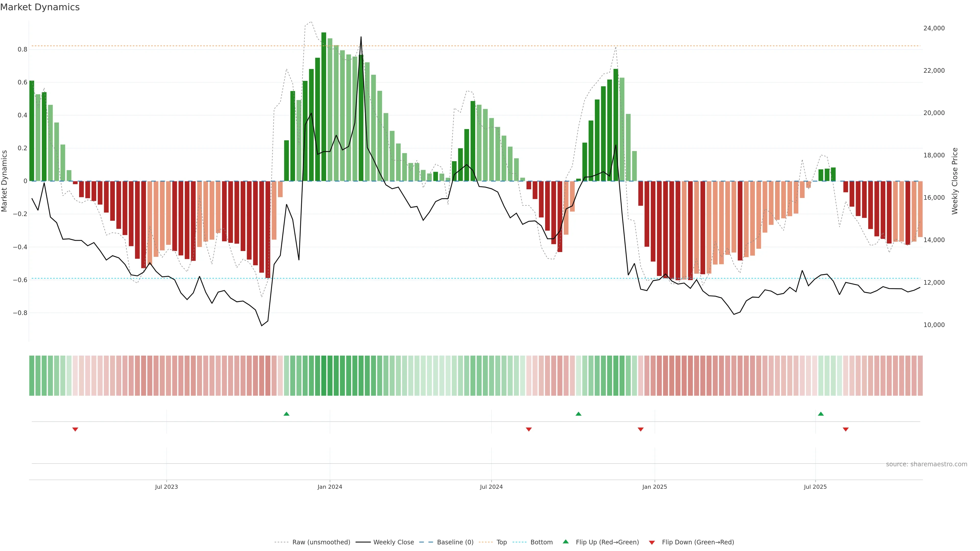Click the flip-up triangle after July 2025
The image size is (980, 551).
(x=820, y=414)
